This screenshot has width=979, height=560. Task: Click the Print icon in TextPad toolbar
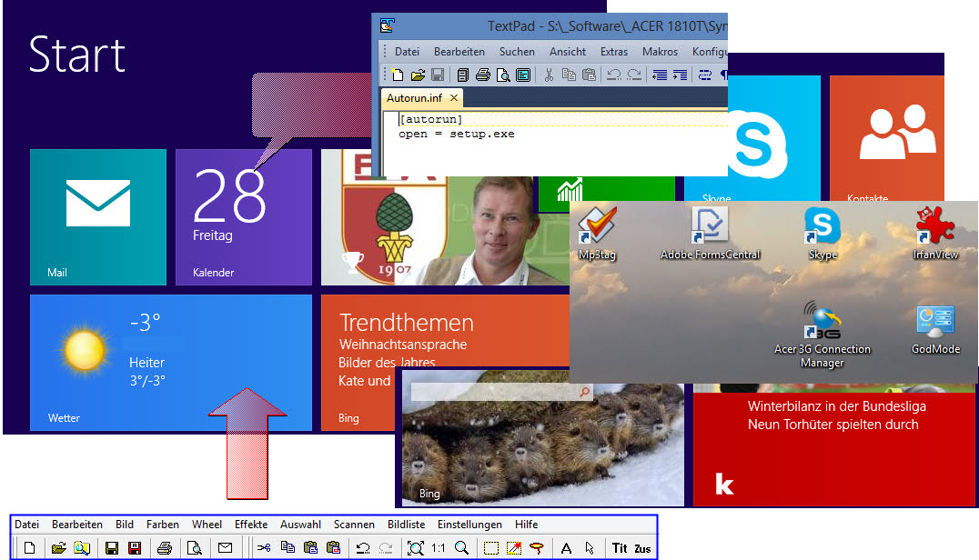[x=482, y=75]
